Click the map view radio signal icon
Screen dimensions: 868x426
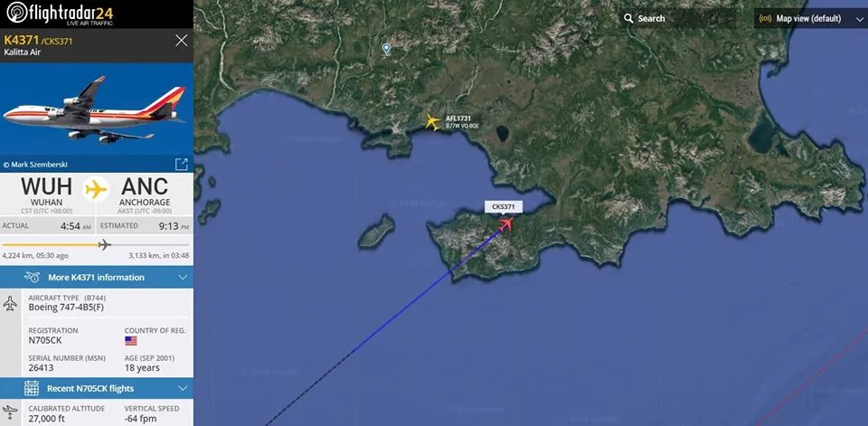pyautogui.click(x=766, y=18)
